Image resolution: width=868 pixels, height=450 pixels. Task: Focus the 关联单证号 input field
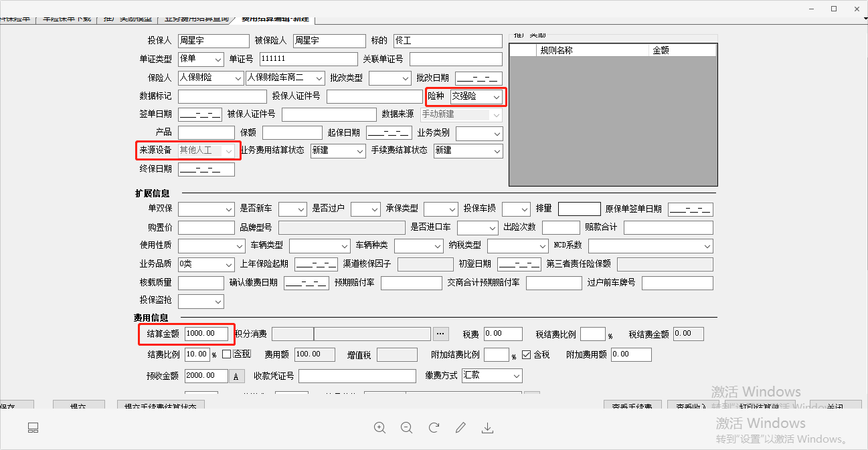(x=456, y=60)
